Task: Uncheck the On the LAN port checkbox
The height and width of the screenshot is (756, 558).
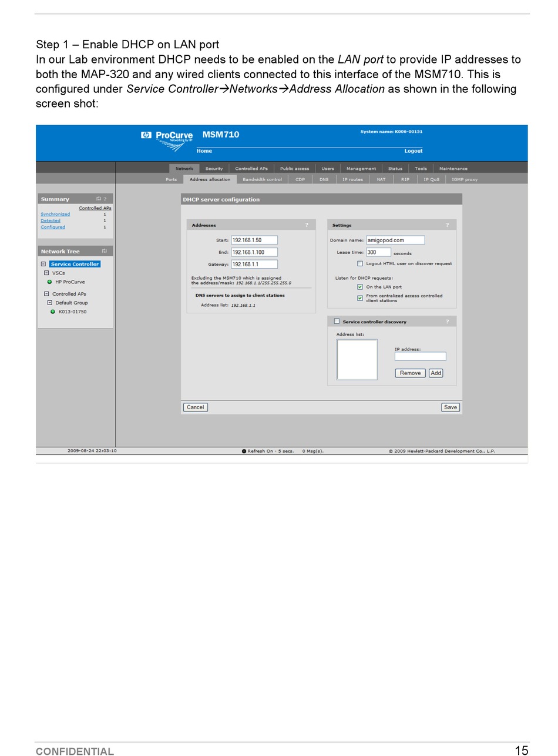Action: coord(360,287)
